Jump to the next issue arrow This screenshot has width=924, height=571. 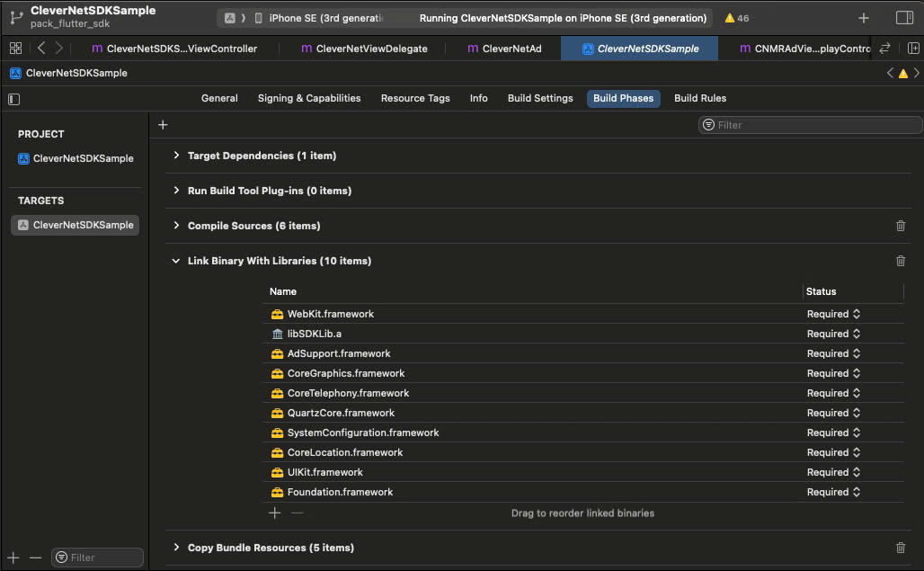coord(916,73)
